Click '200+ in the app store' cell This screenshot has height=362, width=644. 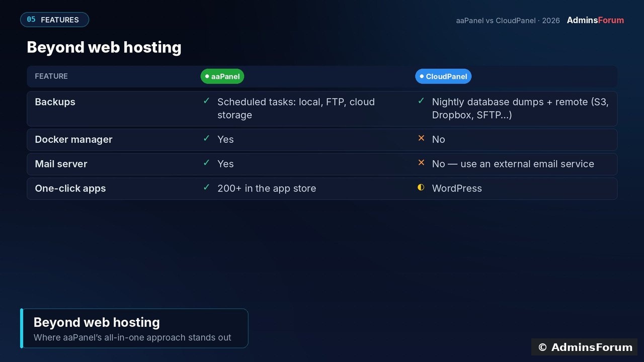tap(267, 189)
